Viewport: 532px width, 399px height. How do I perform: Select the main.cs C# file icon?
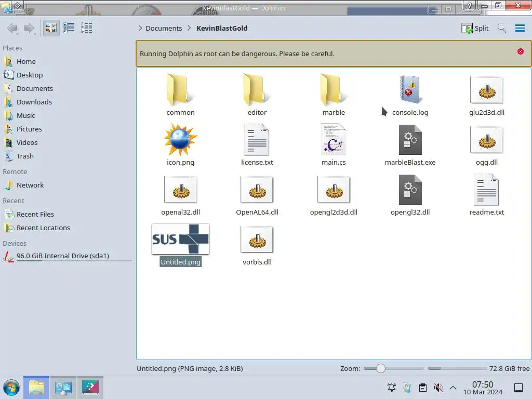pyautogui.click(x=334, y=140)
